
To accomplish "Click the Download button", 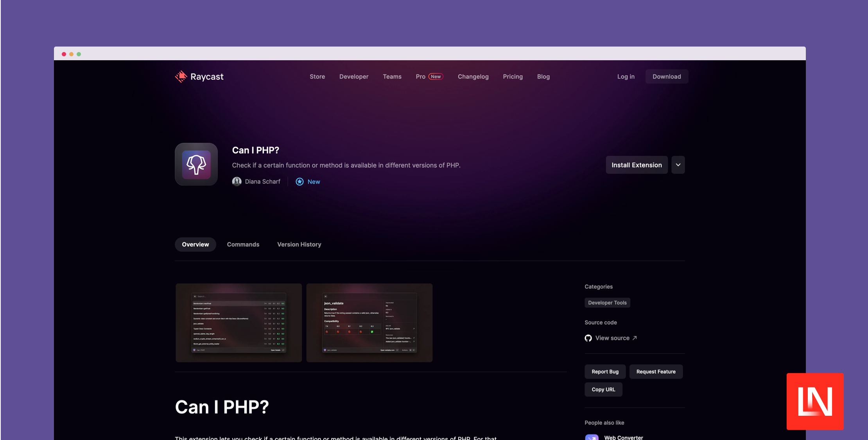I will click(x=667, y=77).
